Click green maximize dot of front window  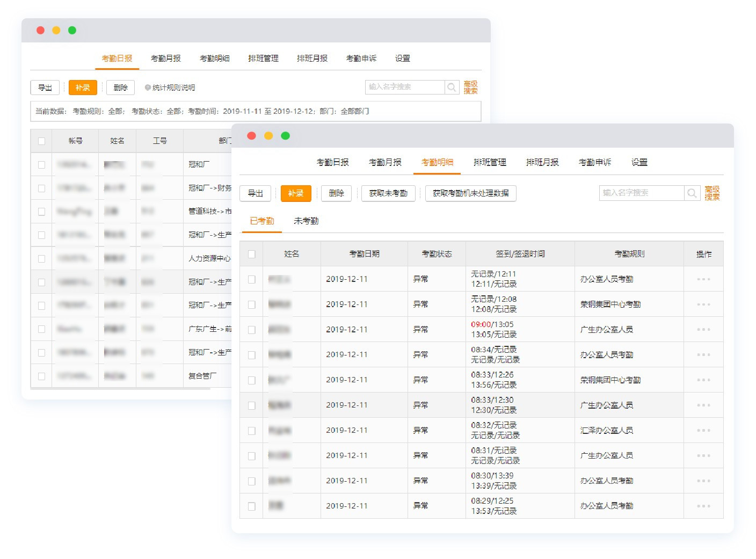[286, 136]
